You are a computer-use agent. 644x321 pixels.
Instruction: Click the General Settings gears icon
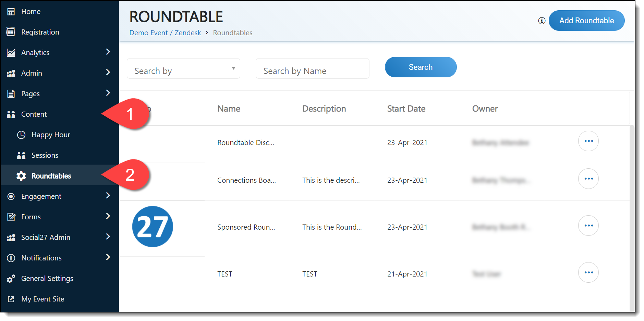pos(11,279)
